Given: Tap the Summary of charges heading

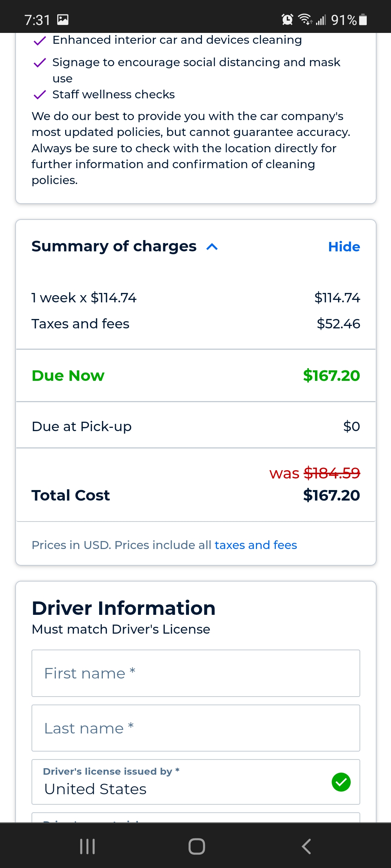Looking at the screenshot, I should pos(114,246).
